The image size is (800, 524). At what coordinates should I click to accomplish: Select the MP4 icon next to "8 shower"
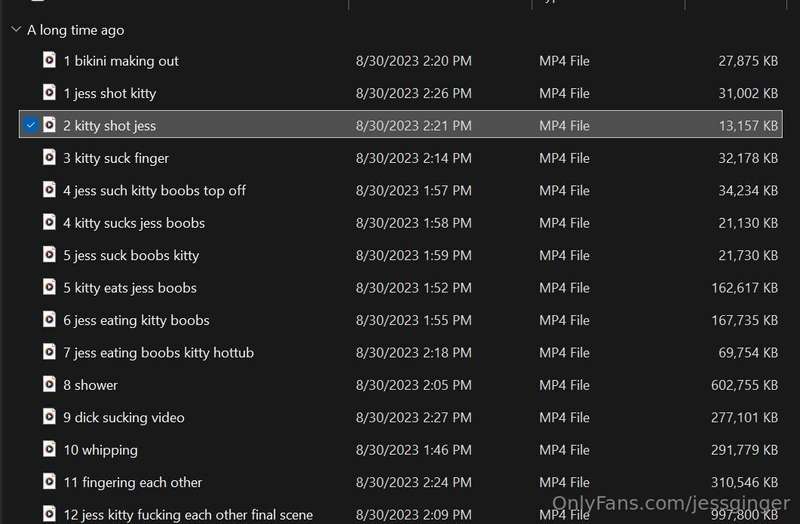[49, 384]
